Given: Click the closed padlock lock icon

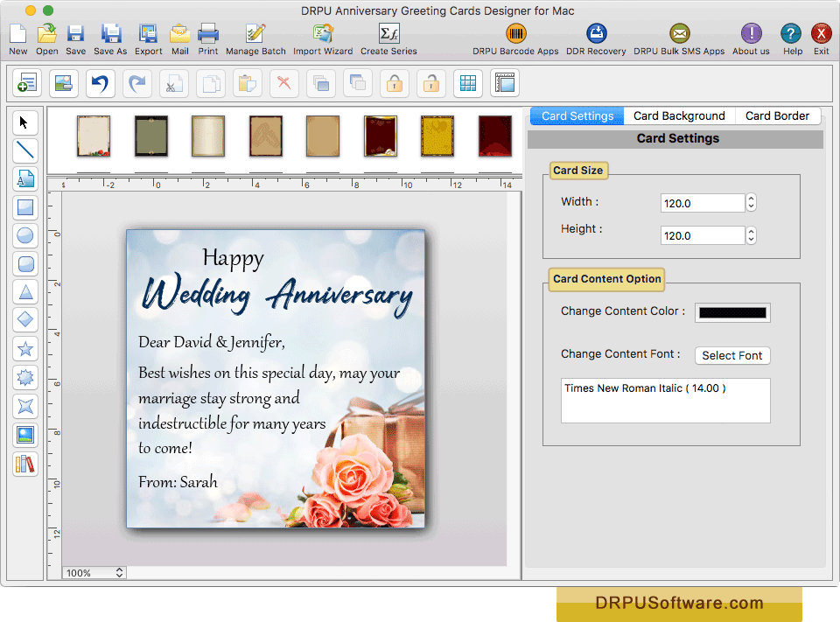Looking at the screenshot, I should (395, 83).
